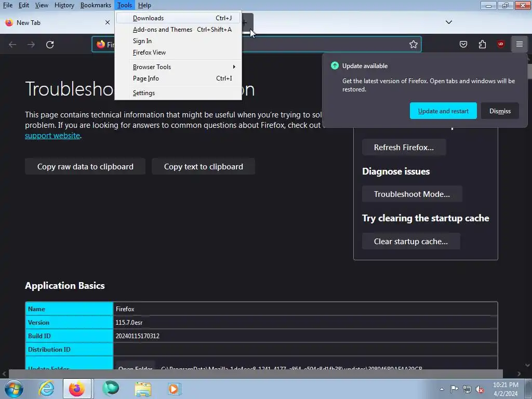Bookmark this page with the star icon

413,45
